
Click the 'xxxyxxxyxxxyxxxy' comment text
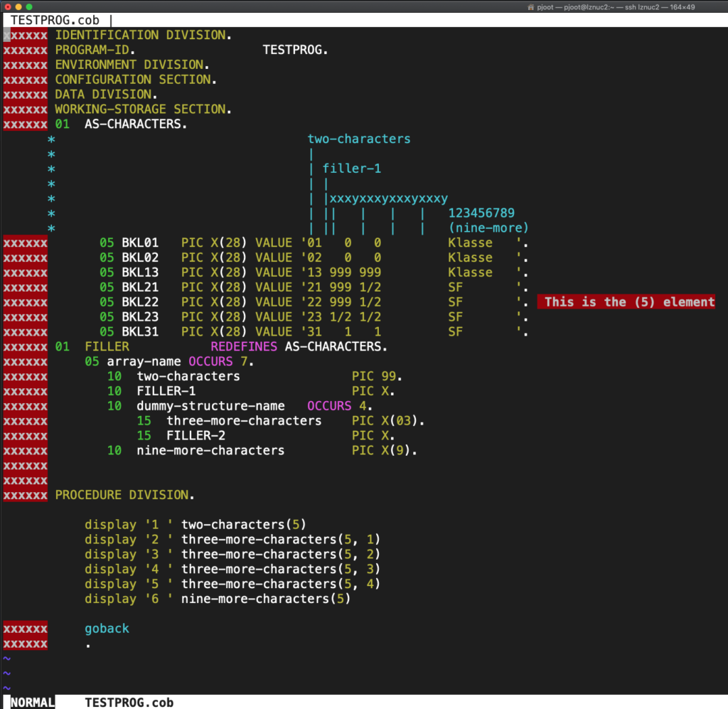389,198
